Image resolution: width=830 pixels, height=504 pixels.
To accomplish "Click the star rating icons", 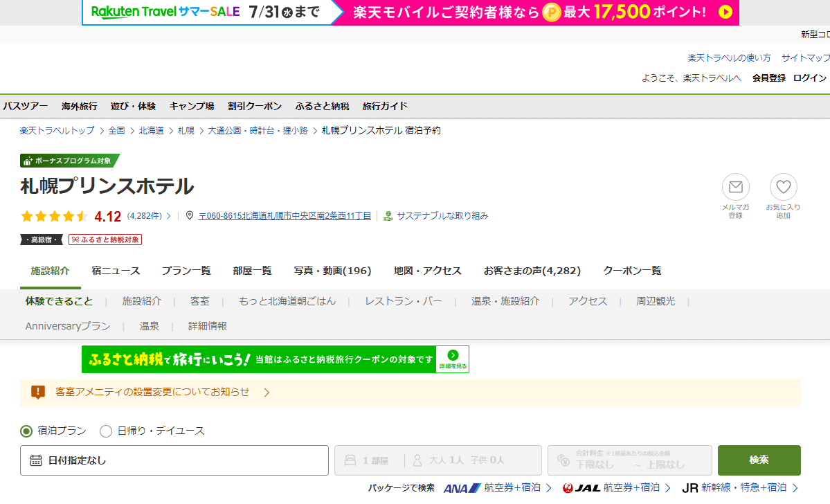I will [54, 216].
